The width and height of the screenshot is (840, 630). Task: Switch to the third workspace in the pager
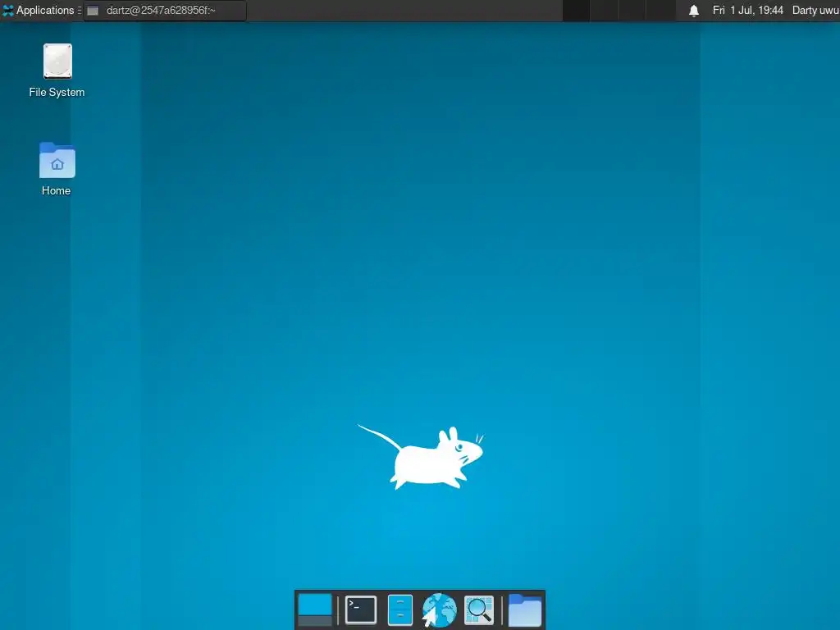[x=632, y=10]
